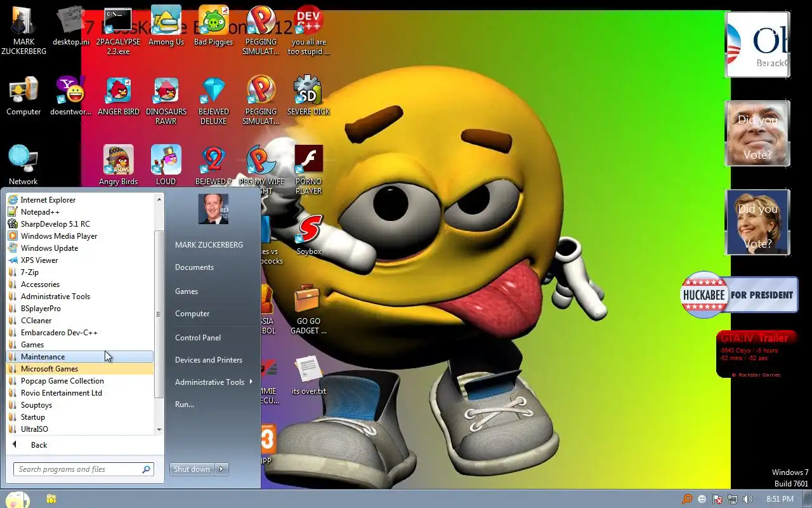Launch Windows Media Player entry
The height and width of the screenshot is (508, 812).
(80, 236)
